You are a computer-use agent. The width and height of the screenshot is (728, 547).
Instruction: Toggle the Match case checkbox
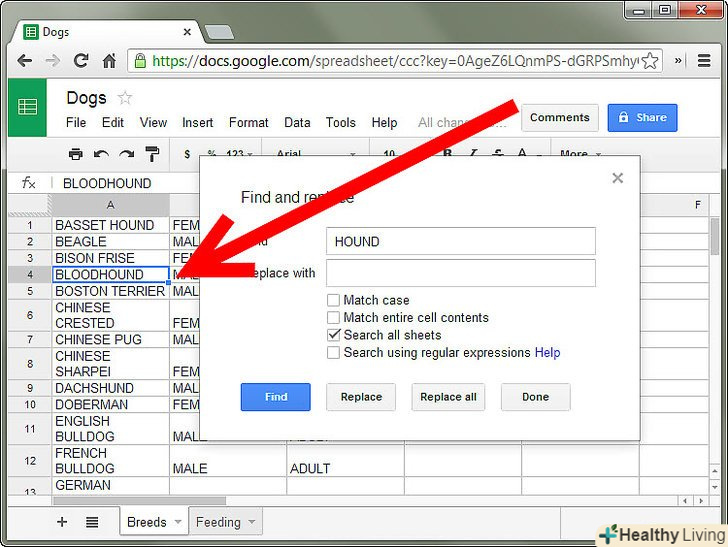(x=333, y=300)
